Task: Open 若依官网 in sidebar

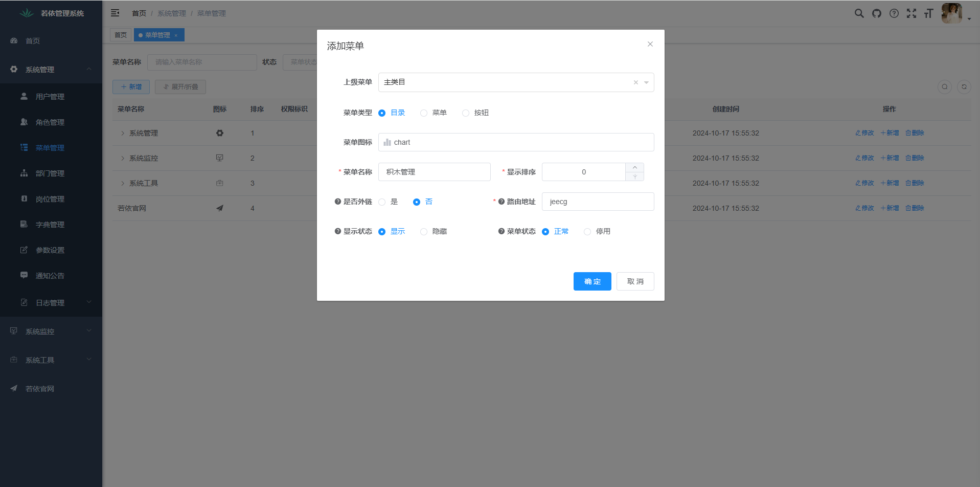Action: point(51,389)
